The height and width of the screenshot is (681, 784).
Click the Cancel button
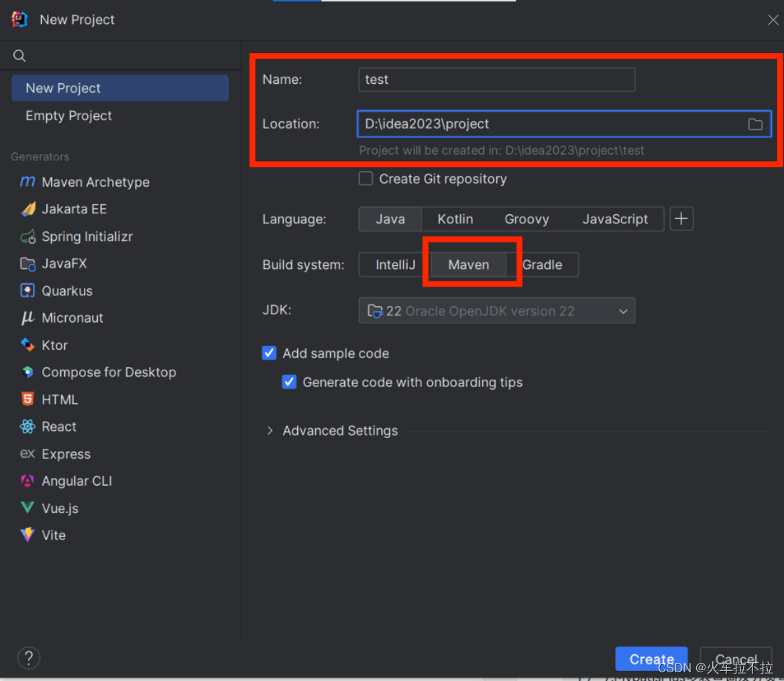(x=736, y=659)
